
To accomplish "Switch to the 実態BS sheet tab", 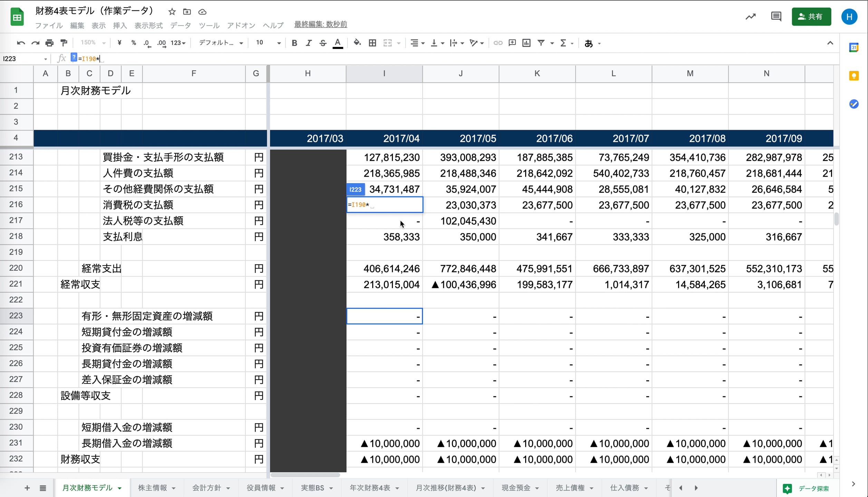I will (x=312, y=488).
